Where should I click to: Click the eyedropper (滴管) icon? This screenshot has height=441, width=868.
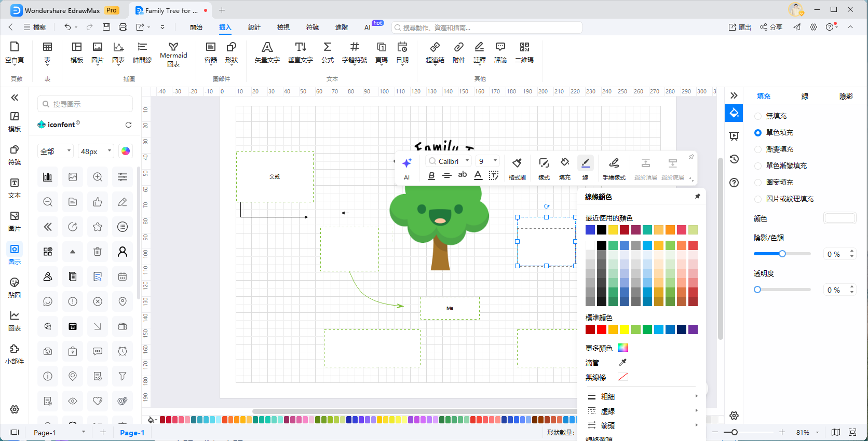tap(622, 362)
